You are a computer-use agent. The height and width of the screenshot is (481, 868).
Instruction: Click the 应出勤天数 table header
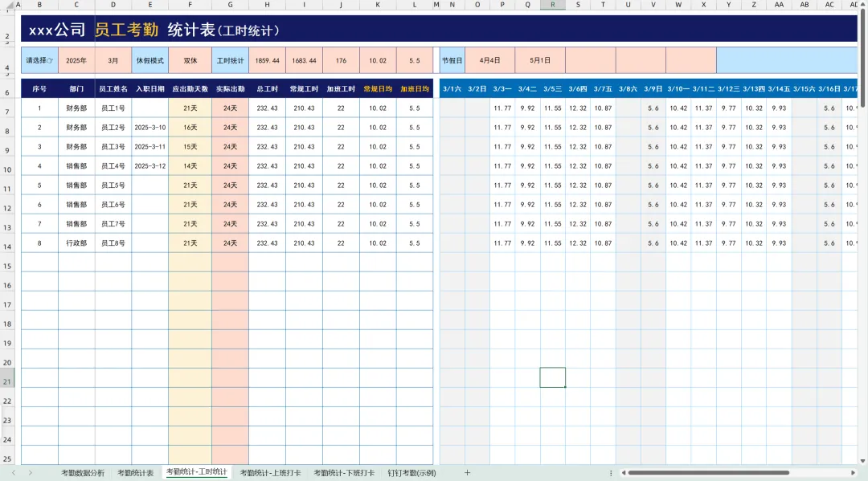coord(190,88)
